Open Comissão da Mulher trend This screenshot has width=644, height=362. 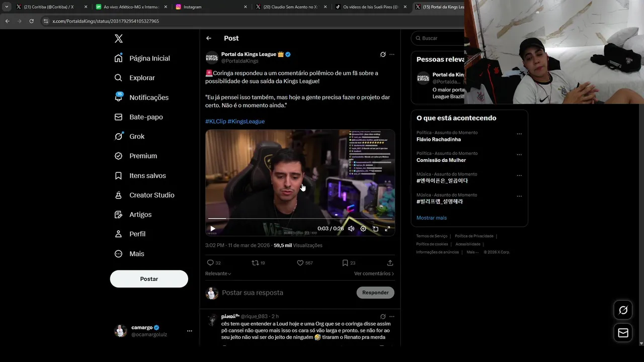[x=441, y=160]
